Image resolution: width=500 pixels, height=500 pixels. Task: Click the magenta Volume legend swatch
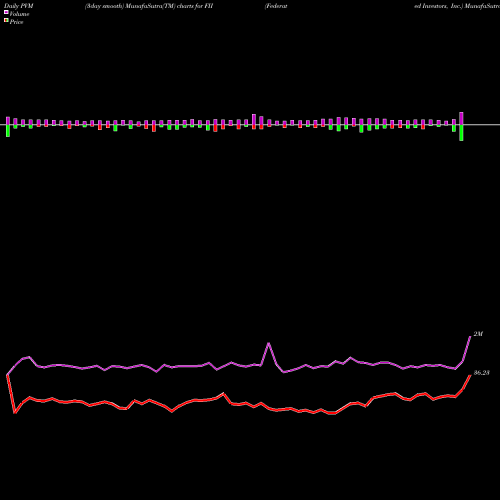[x=6, y=12]
